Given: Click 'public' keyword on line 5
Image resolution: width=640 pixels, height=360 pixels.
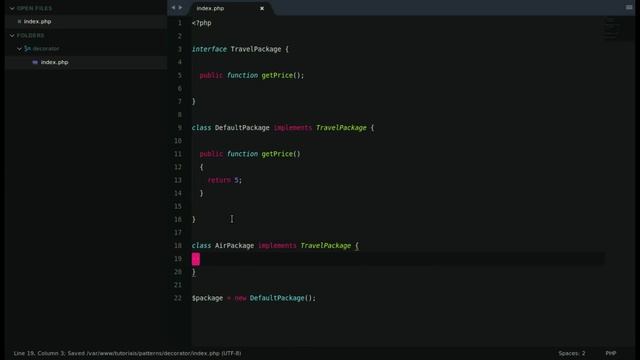Looking at the screenshot, I should pyautogui.click(x=211, y=75).
